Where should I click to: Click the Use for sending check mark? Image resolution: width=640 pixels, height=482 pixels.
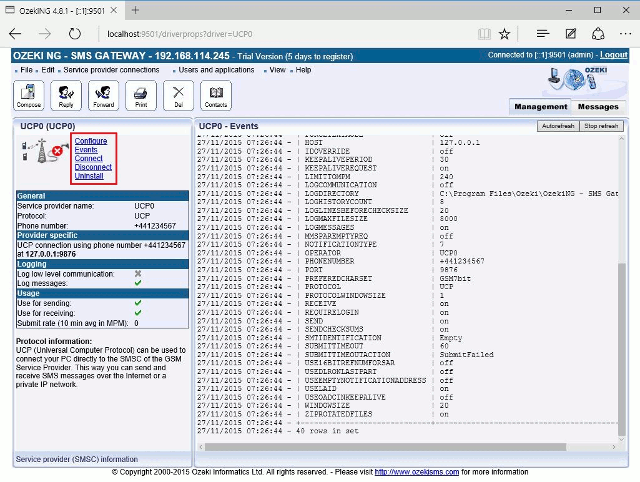click(138, 303)
